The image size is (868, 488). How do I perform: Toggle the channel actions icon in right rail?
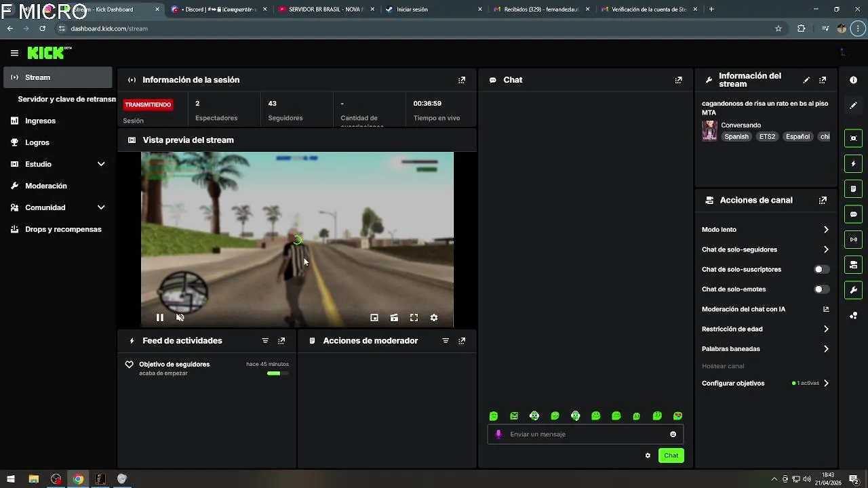click(853, 265)
